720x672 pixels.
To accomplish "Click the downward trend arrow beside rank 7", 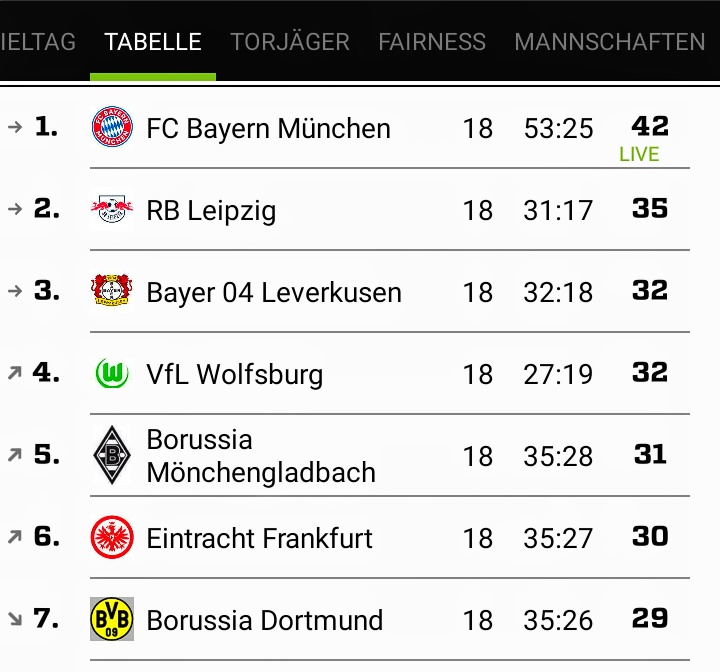I will point(14,619).
